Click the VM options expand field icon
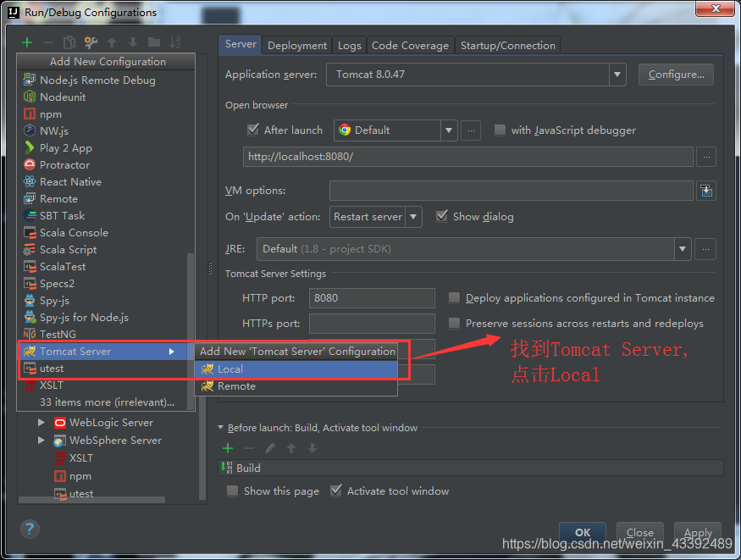The height and width of the screenshot is (560, 741). point(706,191)
